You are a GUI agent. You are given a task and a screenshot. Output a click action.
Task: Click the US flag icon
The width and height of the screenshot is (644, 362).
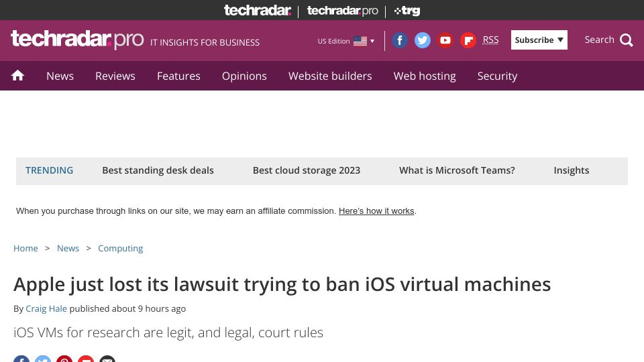coord(360,41)
